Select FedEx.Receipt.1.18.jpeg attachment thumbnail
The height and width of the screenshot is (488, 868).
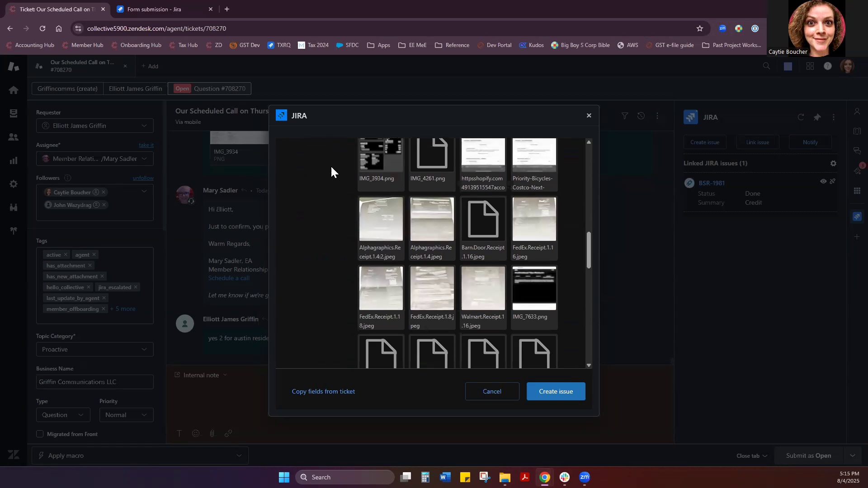(381, 288)
